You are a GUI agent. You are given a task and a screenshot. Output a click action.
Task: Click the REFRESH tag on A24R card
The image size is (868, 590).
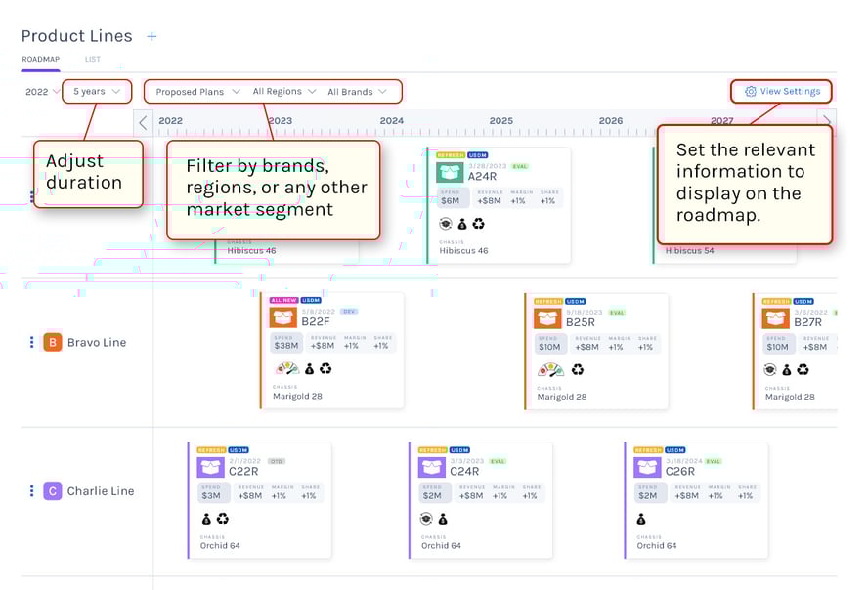pos(451,155)
